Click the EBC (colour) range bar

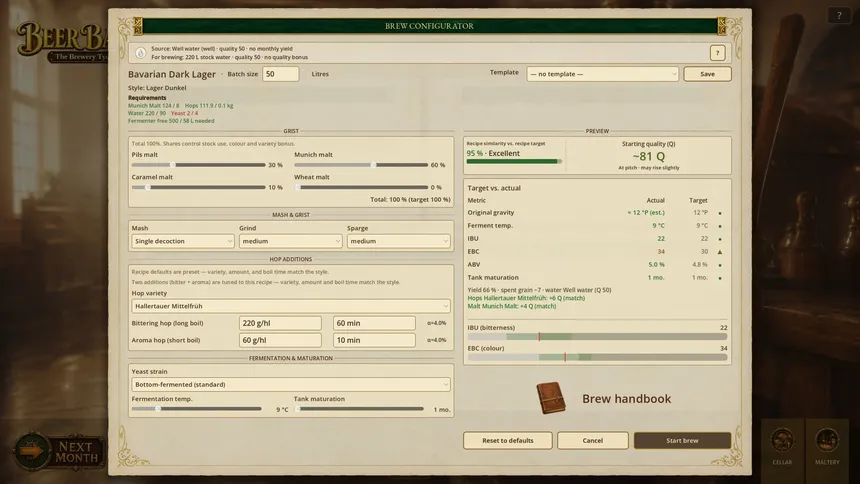[597, 357]
